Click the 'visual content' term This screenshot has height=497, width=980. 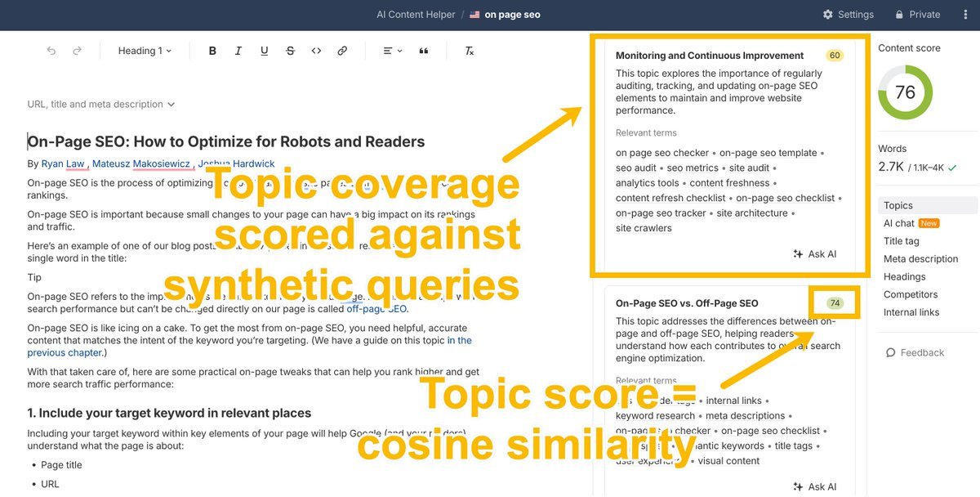730,461
